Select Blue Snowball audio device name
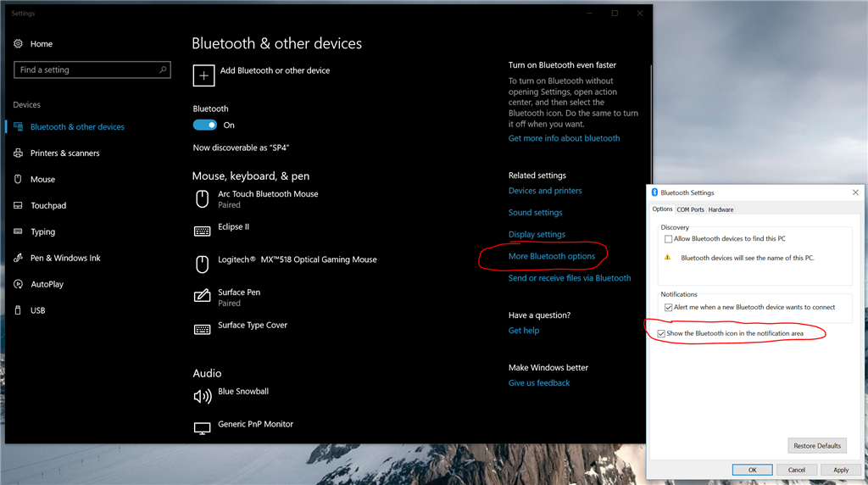The image size is (868, 485). pyautogui.click(x=243, y=391)
